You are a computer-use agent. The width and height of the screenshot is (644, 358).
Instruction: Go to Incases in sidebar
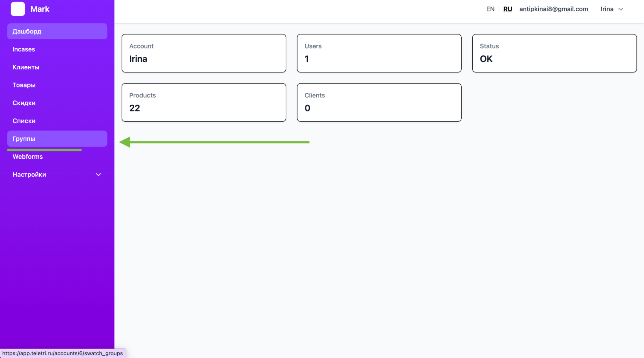pos(24,49)
